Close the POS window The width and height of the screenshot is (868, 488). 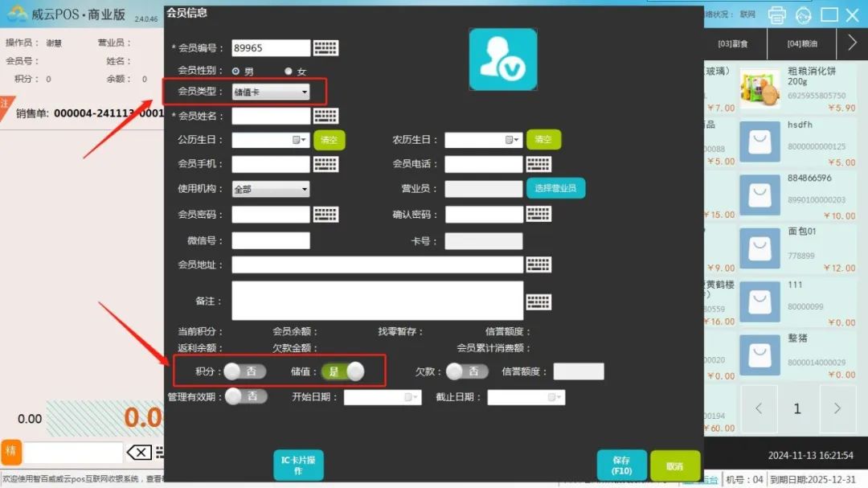pyautogui.click(x=853, y=15)
